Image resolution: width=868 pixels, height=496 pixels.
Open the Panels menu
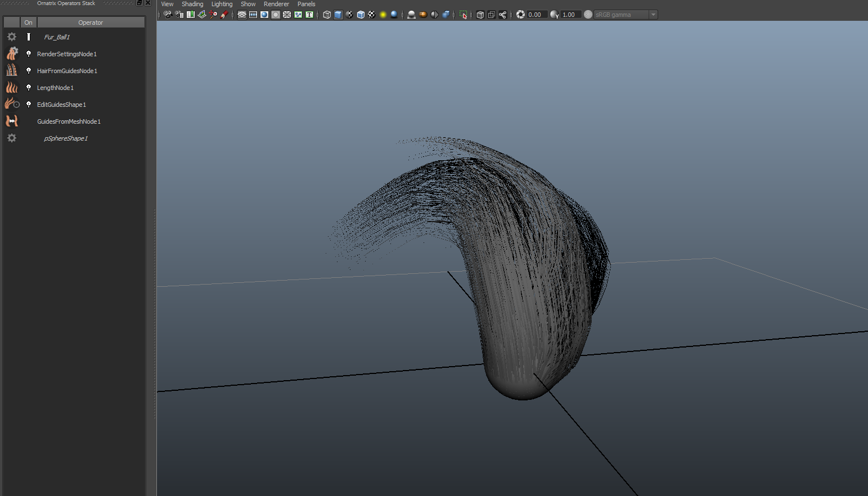pos(306,4)
